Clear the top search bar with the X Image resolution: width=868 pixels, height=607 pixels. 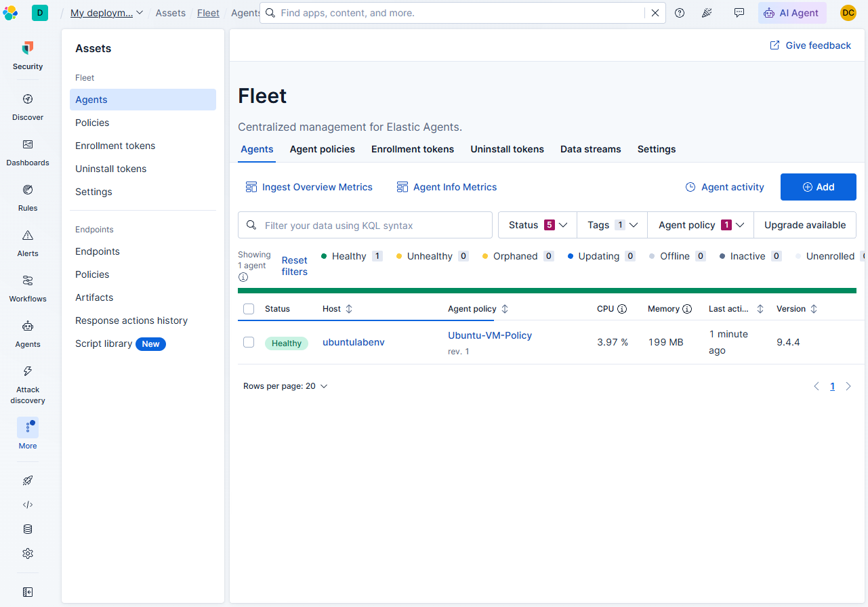(655, 13)
